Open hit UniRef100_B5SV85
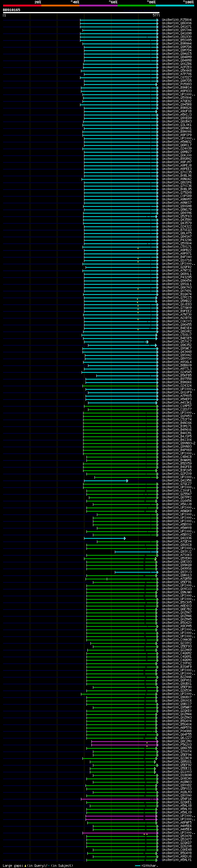 click(x=176, y=40)
